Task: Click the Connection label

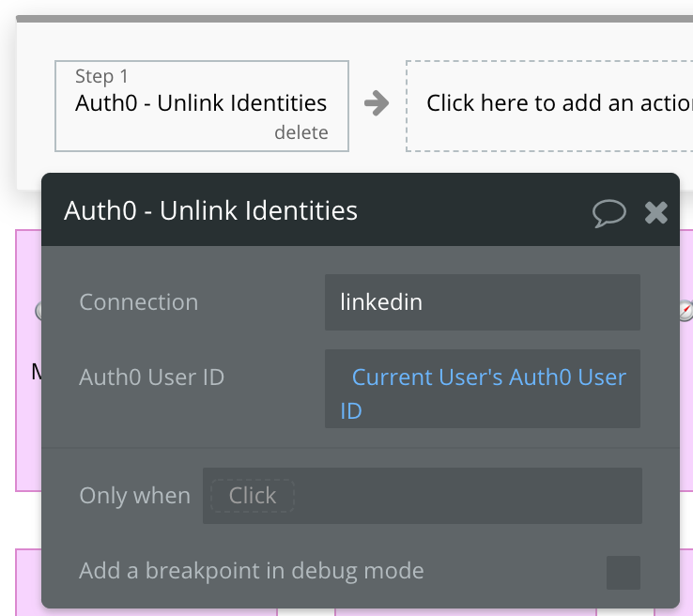Action: (138, 302)
